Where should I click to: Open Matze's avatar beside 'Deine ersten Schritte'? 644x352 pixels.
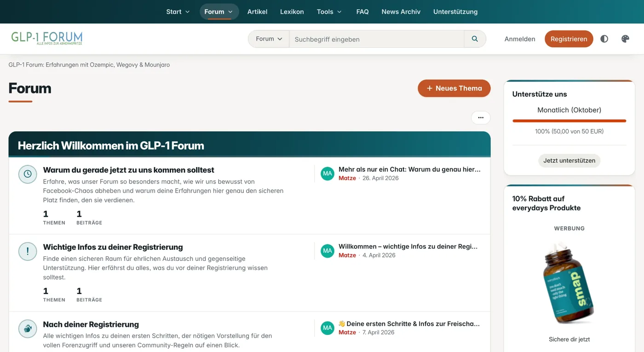(328, 328)
